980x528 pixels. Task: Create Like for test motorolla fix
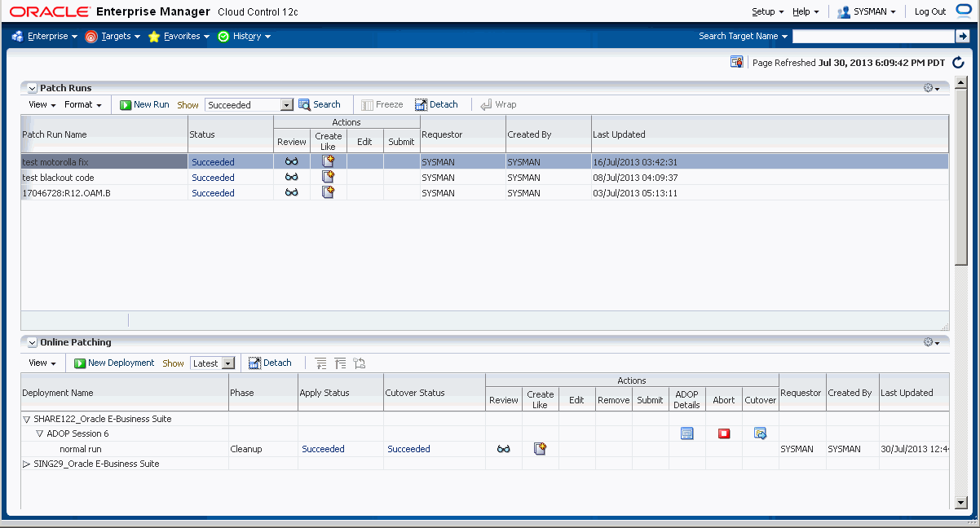pos(329,161)
